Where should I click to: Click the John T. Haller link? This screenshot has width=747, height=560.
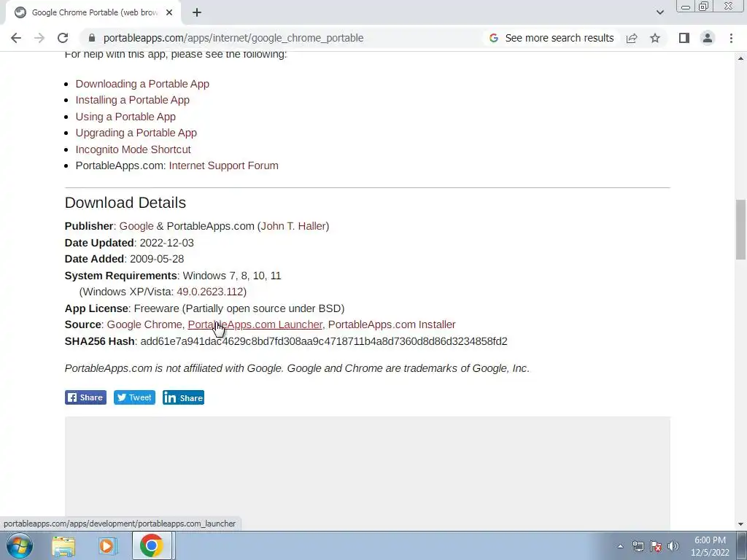293,226
